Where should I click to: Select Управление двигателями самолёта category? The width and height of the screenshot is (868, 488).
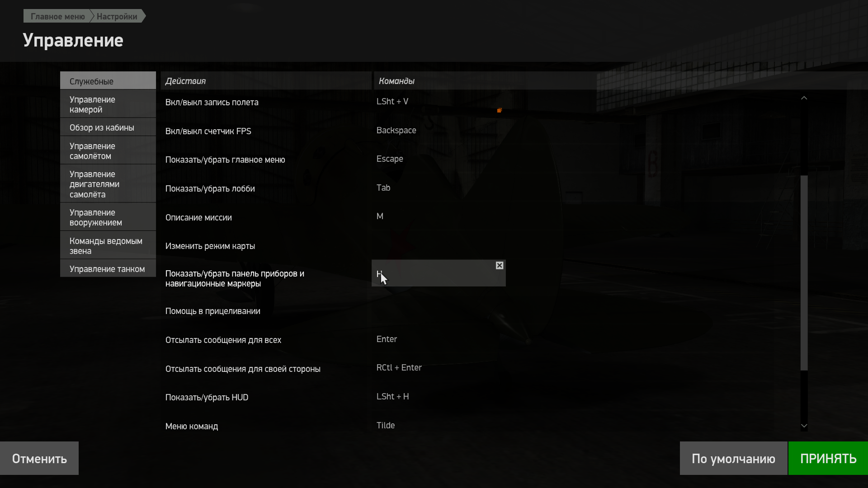[108, 184]
